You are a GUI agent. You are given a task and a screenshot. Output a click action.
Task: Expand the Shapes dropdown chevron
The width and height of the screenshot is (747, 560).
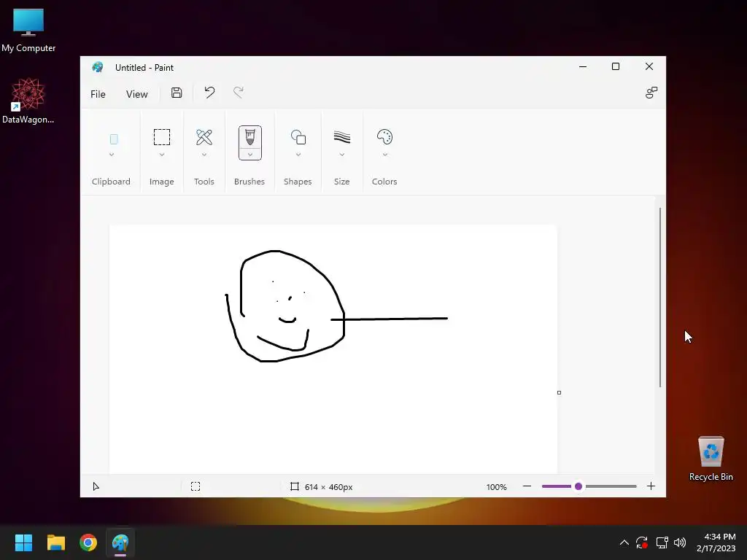click(x=298, y=155)
